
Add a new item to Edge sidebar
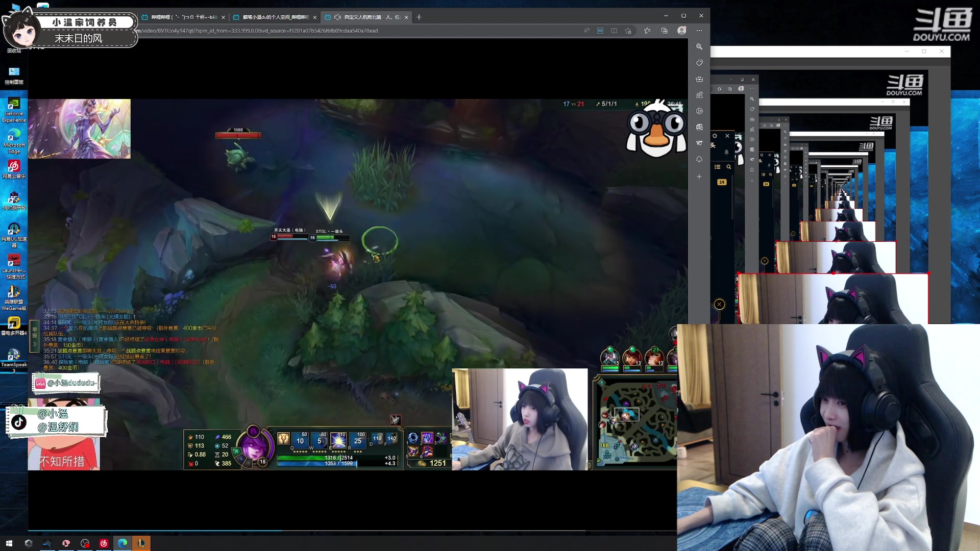pos(699,177)
